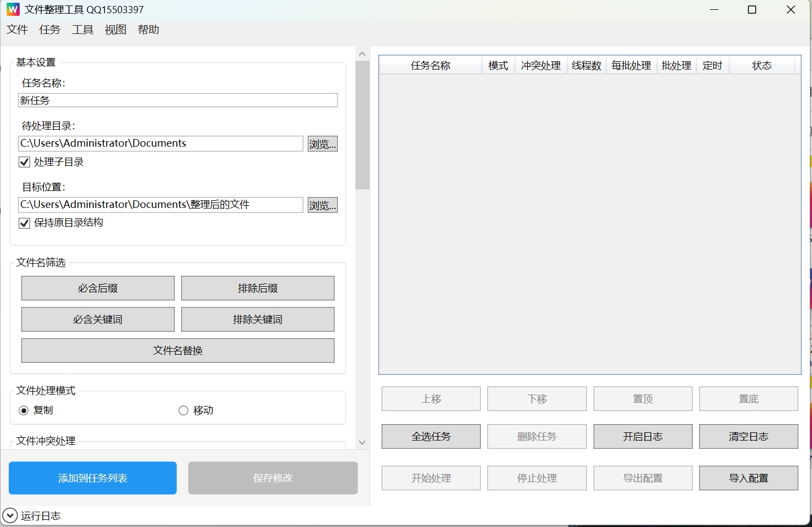Open the 文件 menu

[x=16, y=30]
